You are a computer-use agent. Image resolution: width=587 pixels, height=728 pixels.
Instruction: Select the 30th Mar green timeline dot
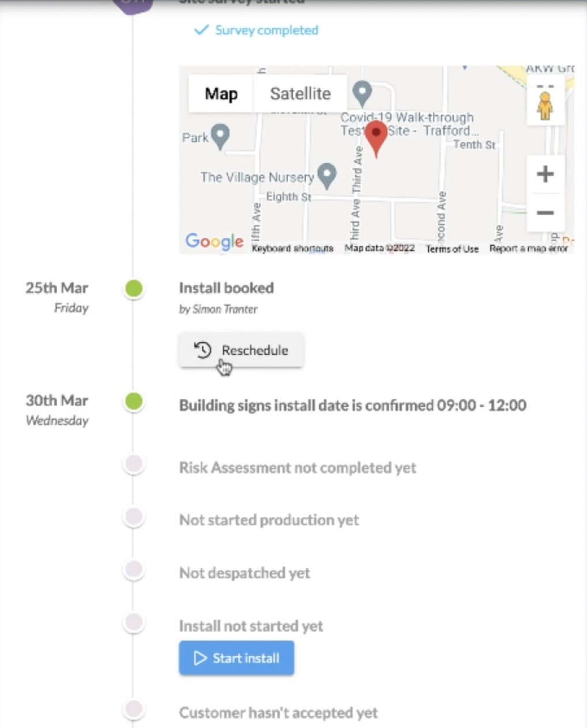134,401
